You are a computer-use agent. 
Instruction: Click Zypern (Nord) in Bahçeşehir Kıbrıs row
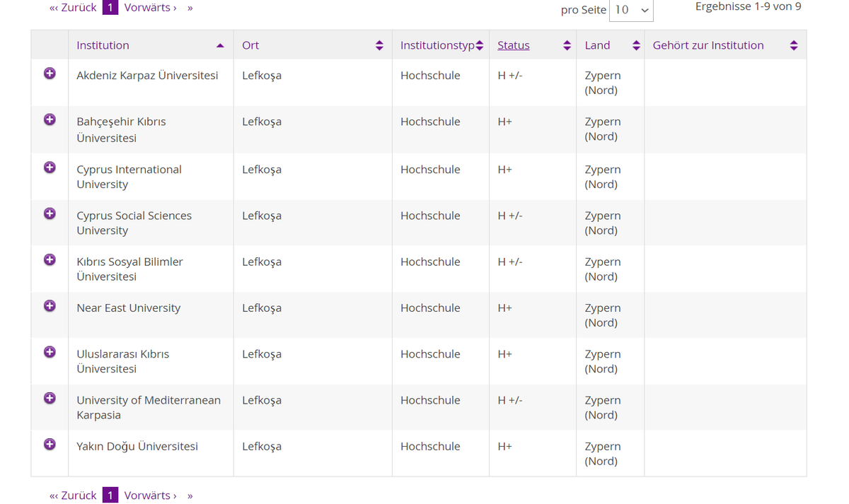[603, 129]
